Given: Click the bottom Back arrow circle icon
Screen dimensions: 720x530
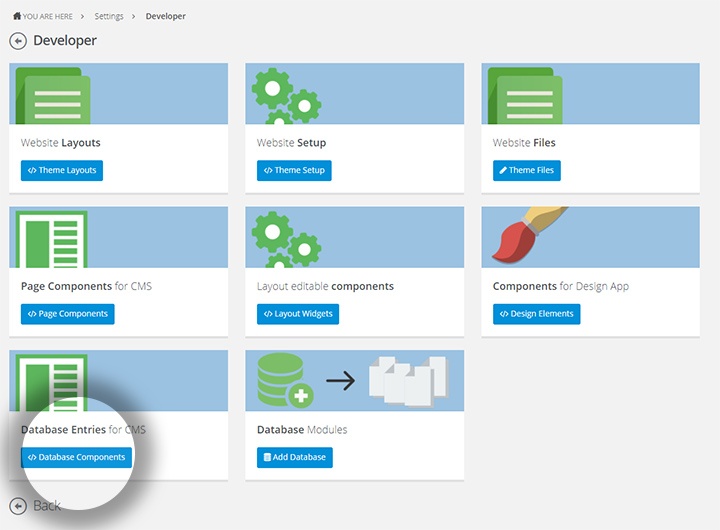Looking at the screenshot, I should tap(18, 506).
